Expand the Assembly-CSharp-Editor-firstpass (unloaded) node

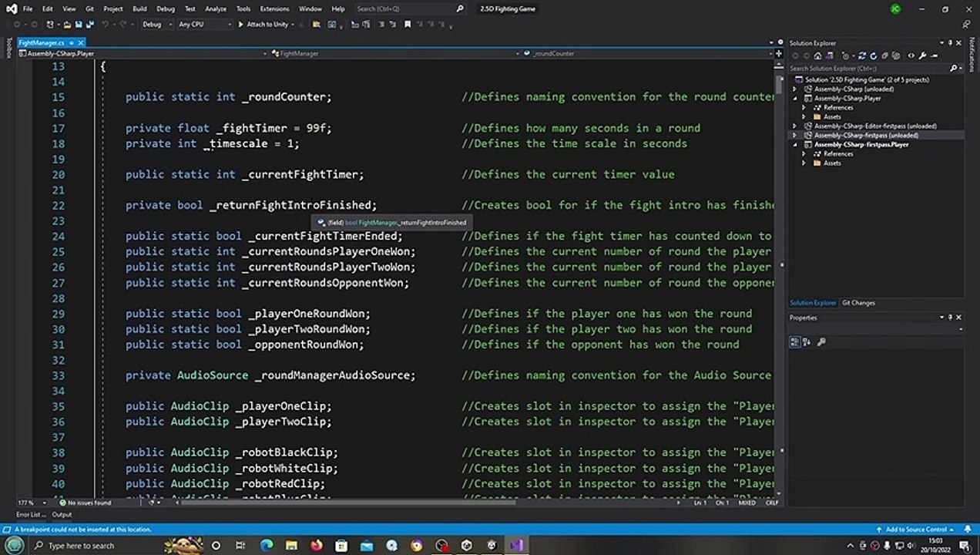795,126
